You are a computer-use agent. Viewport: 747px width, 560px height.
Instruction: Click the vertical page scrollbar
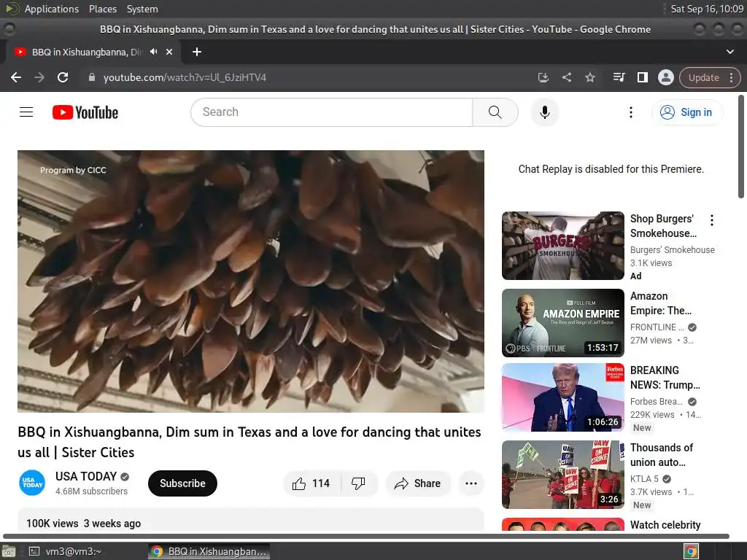741,147
